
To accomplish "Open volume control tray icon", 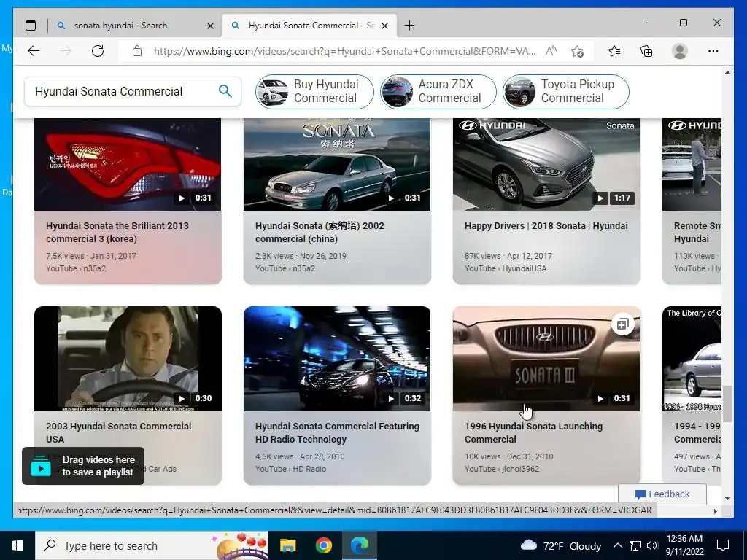I will pos(652,545).
